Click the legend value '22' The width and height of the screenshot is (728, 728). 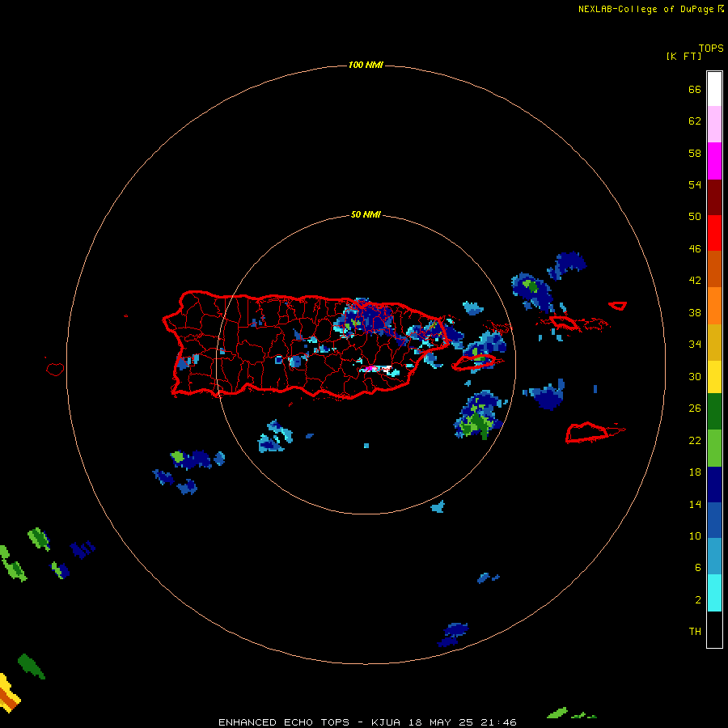[x=695, y=440]
